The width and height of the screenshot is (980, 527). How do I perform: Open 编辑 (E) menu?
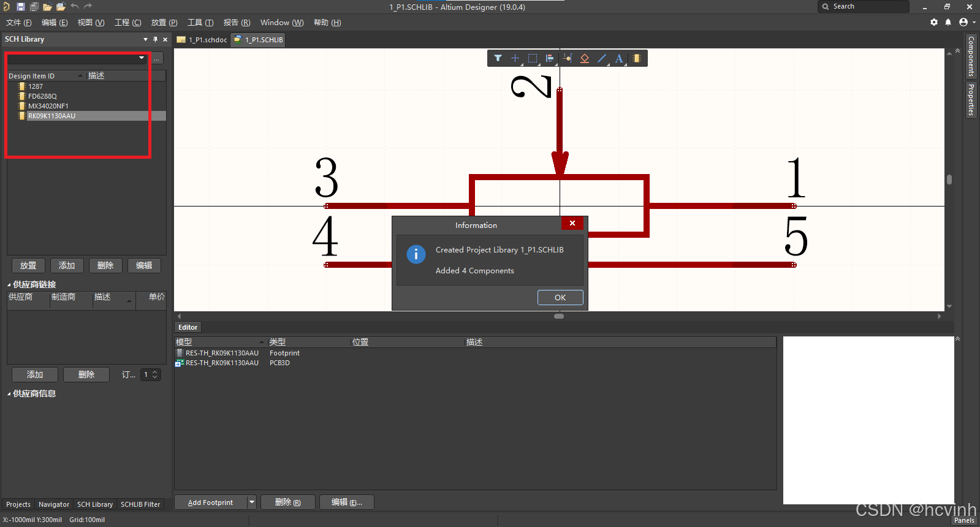55,23
